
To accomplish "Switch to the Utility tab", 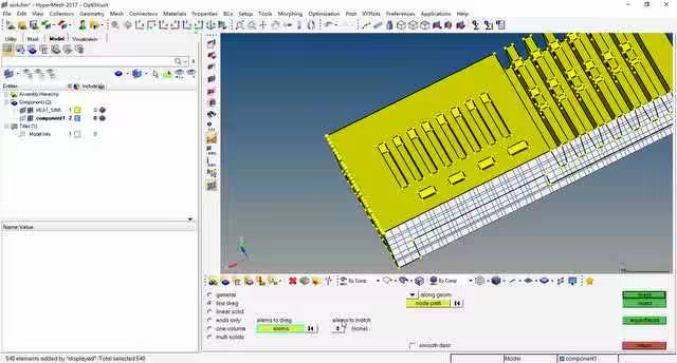I will pyautogui.click(x=10, y=39).
